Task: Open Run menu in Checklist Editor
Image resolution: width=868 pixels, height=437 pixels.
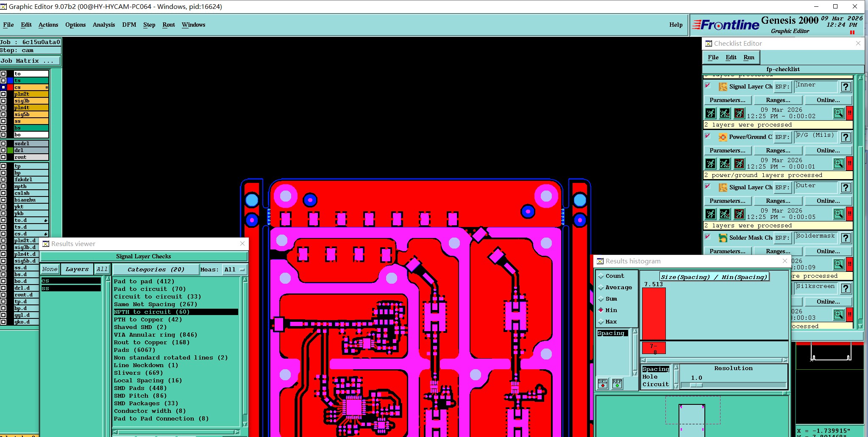Action: coord(749,58)
